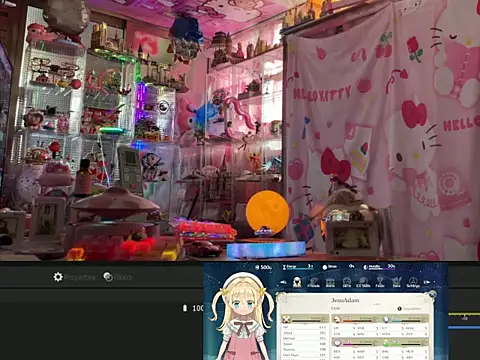Close the JesuAdam status panel

[x=432, y=294]
